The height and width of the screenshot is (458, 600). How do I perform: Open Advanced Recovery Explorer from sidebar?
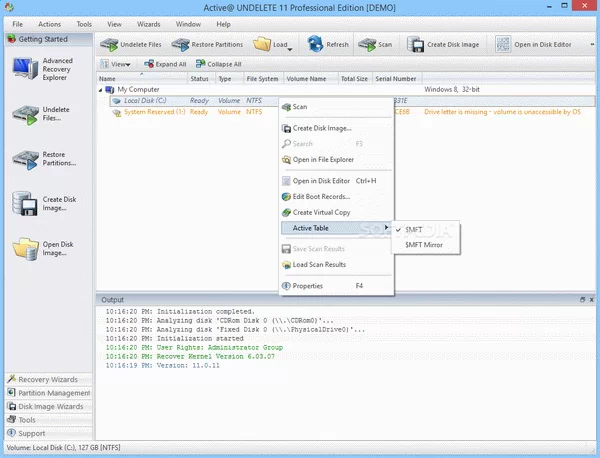[45, 69]
